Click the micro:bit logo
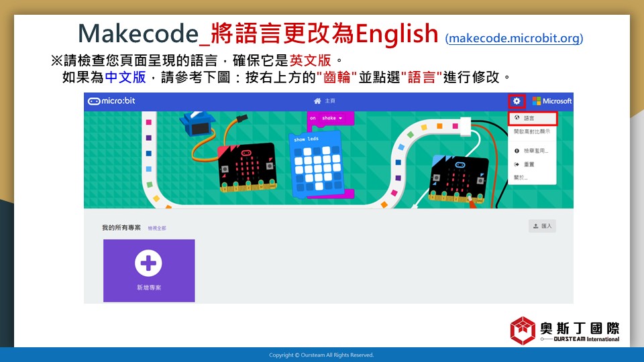Viewport: 644px width, 362px height. [x=111, y=101]
